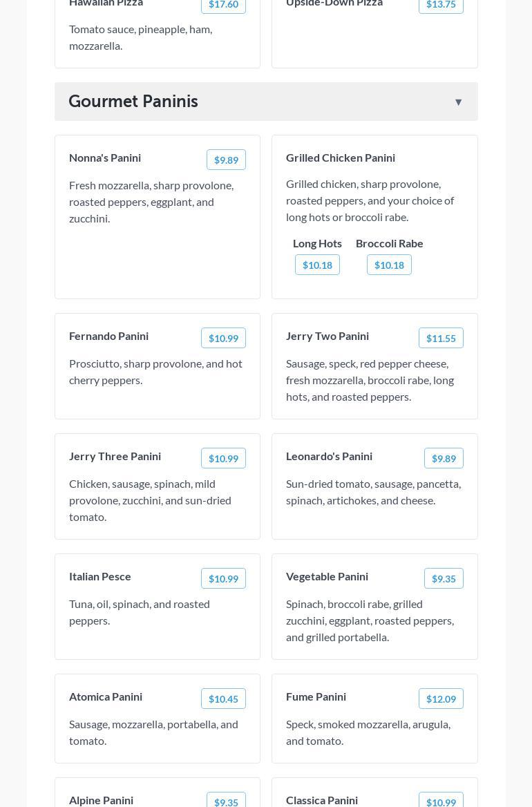Click Hawaiian Pizza $17.60 price
The image size is (532, 807).
pos(223,6)
